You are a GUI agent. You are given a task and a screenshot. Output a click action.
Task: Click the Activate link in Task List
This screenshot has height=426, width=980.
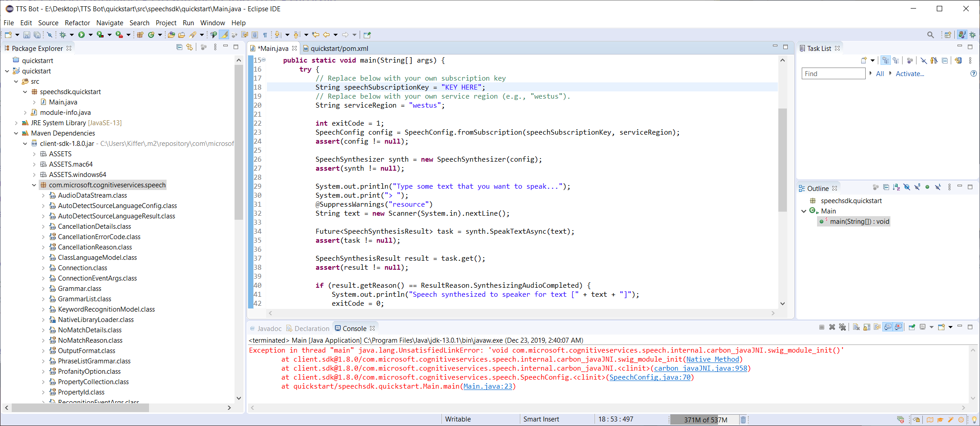coord(910,73)
